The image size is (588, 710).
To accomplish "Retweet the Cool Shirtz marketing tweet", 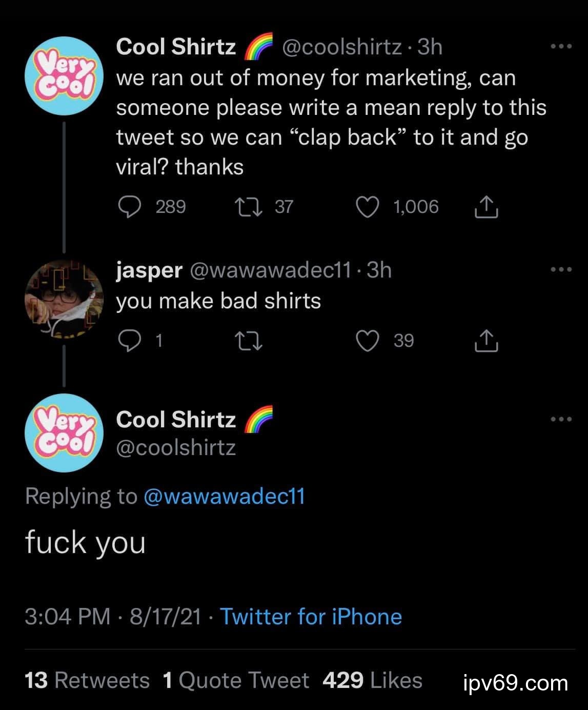I will [x=249, y=207].
